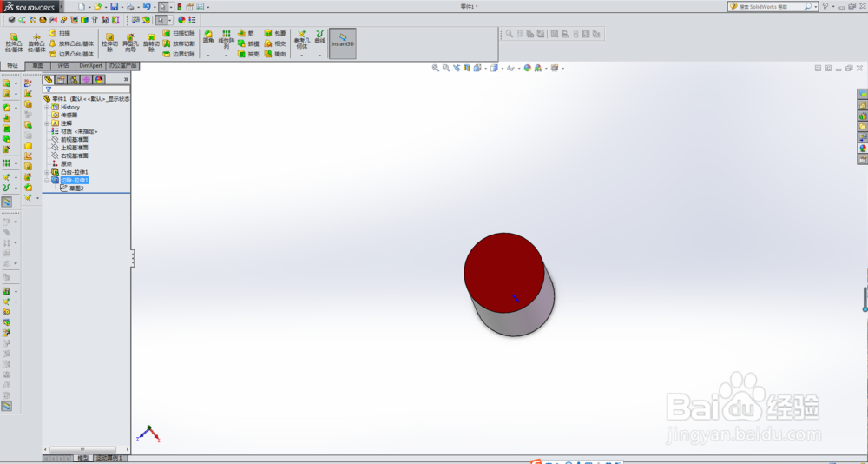868x464 pixels.
Task: Expand the 注解 annotations node
Action: point(47,123)
